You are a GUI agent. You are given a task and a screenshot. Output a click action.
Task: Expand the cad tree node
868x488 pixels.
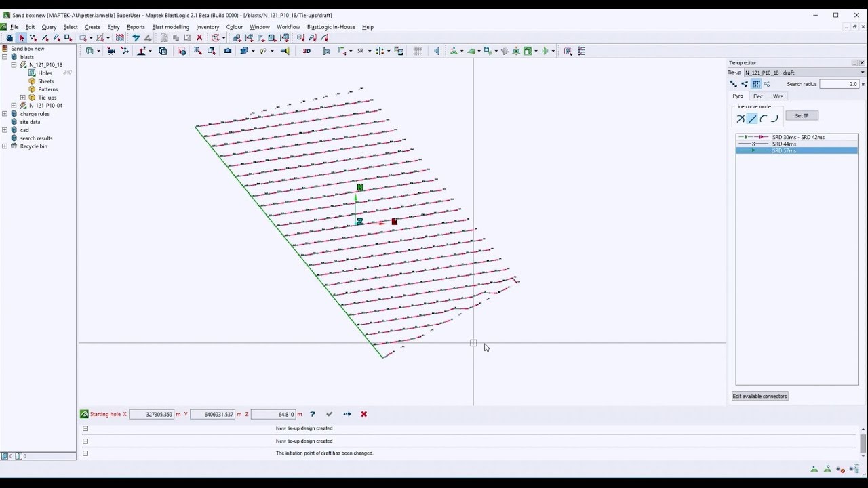pos(5,130)
